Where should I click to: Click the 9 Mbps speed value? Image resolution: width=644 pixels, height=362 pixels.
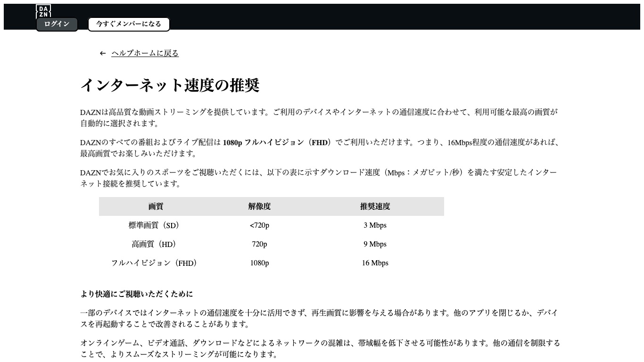[375, 244]
